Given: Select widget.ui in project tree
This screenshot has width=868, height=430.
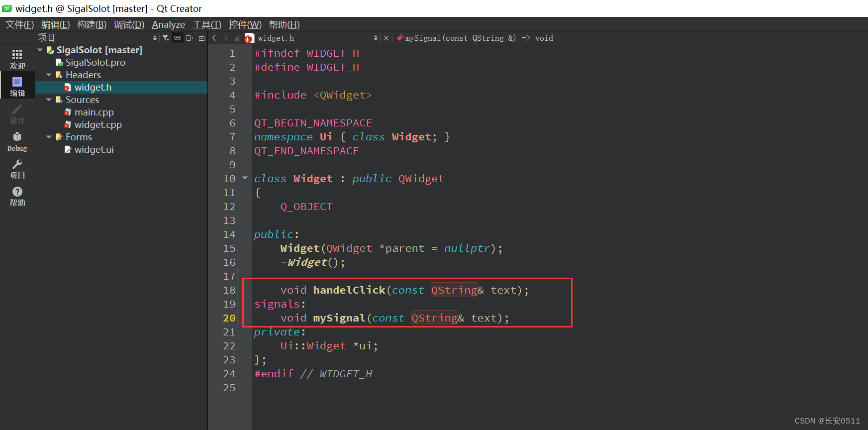Looking at the screenshot, I should click(x=94, y=149).
